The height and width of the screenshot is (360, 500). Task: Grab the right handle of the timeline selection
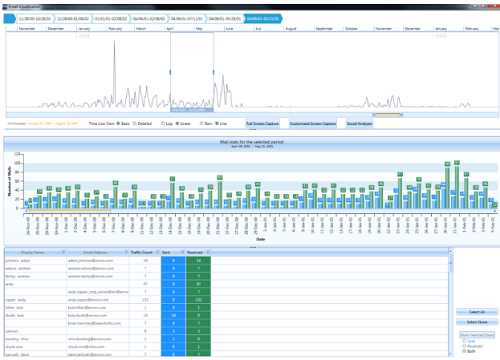point(213,72)
